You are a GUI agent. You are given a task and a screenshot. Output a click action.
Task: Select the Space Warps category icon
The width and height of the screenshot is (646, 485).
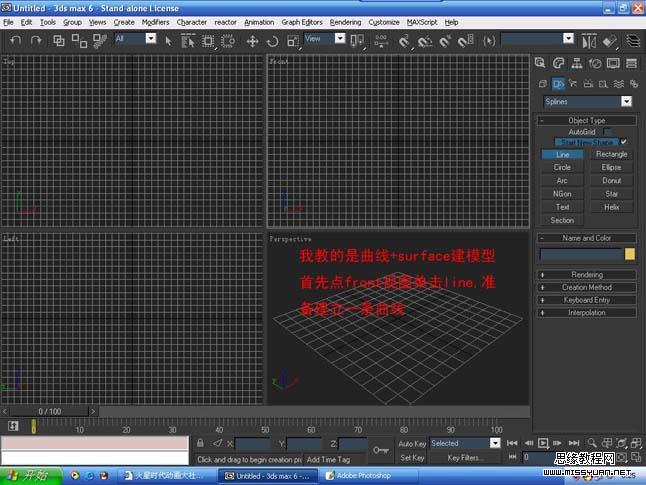click(618, 84)
